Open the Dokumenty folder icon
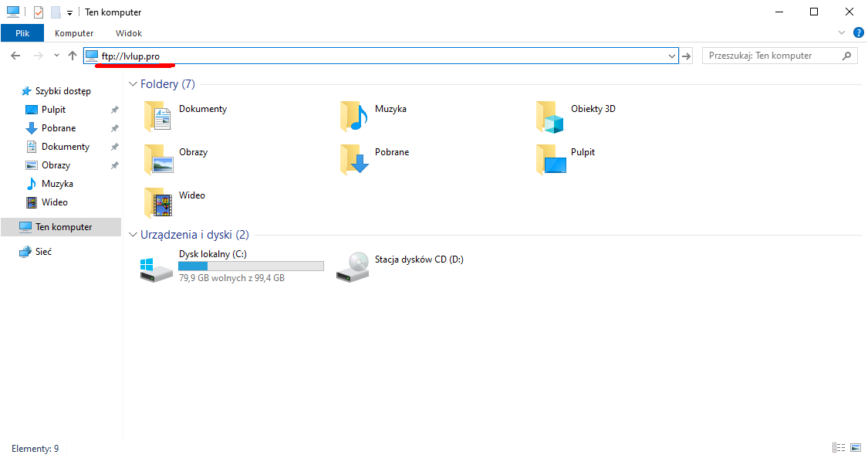 tap(158, 117)
